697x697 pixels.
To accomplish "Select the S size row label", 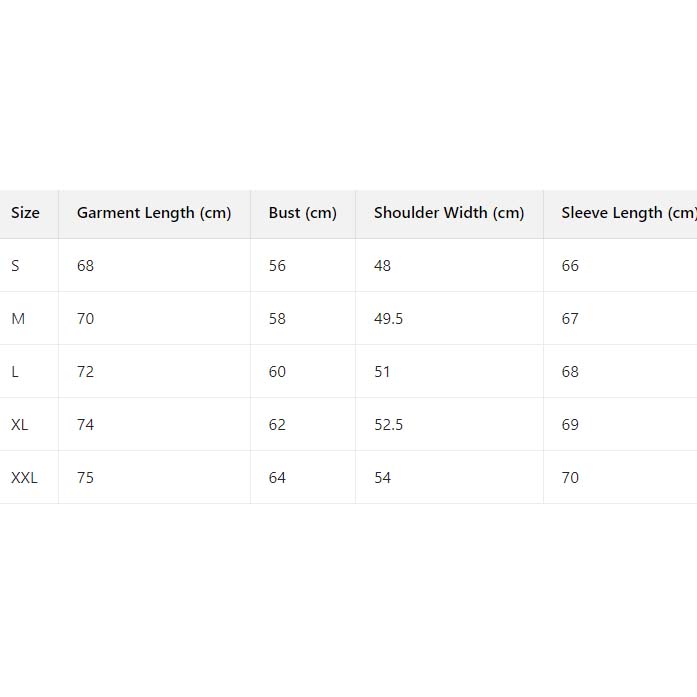I will click(x=15, y=266).
